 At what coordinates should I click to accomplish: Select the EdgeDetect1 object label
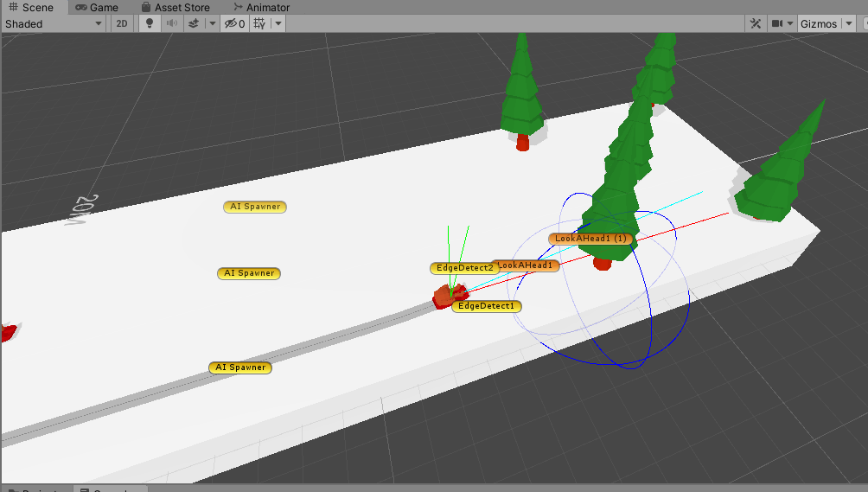click(486, 306)
